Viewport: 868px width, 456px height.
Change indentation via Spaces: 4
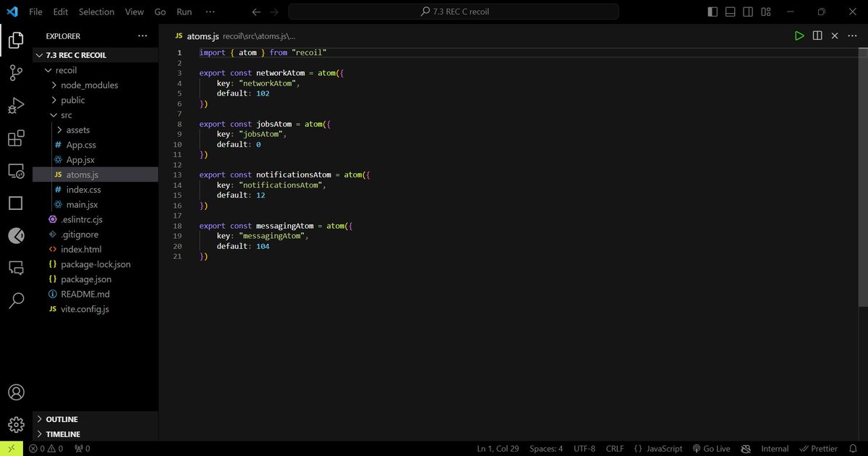point(546,449)
